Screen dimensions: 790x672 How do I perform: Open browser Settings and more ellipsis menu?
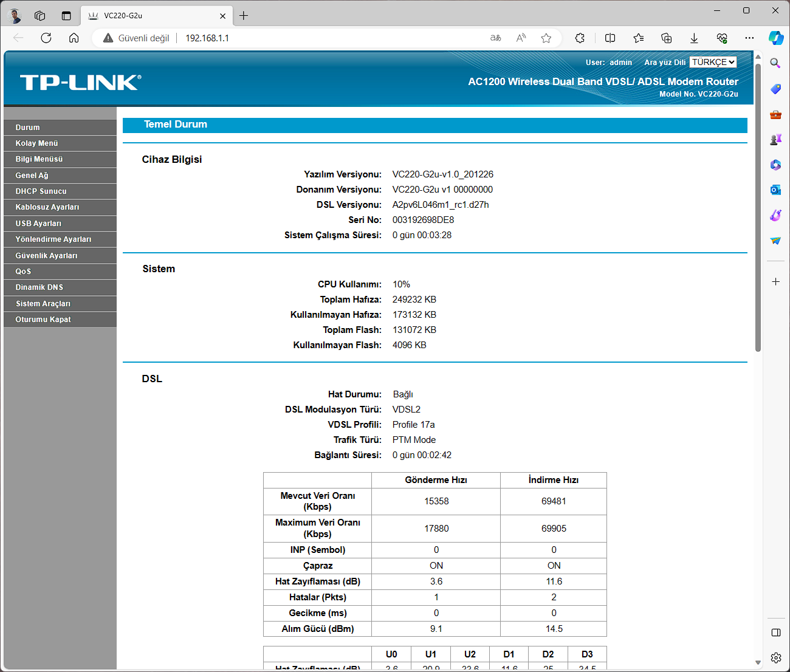pos(749,38)
